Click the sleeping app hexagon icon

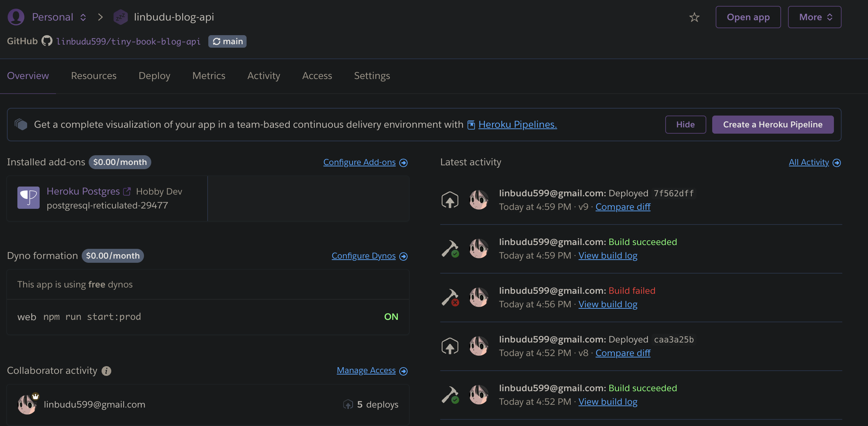click(120, 17)
